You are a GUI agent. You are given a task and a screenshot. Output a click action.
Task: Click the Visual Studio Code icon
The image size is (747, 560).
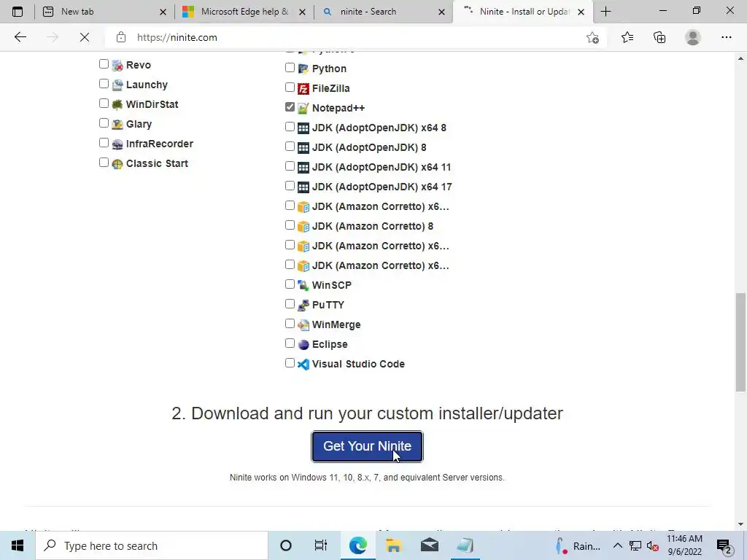pyautogui.click(x=303, y=365)
